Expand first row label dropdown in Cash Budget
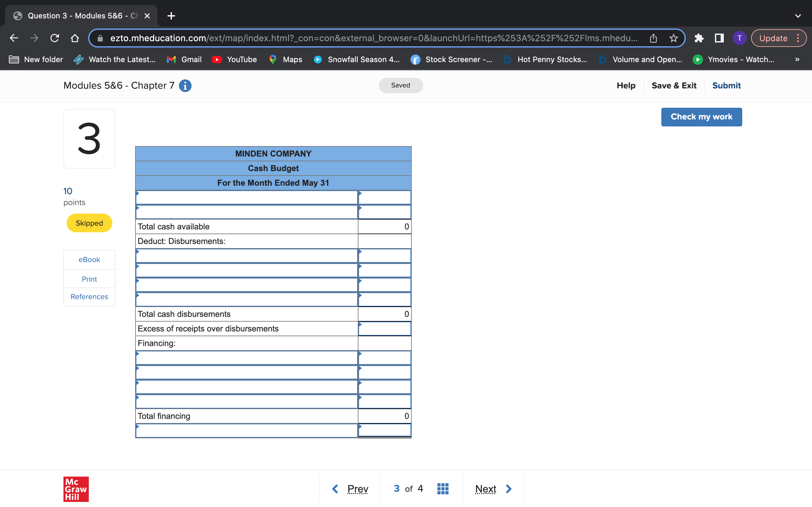The image size is (812, 507). 246,197
